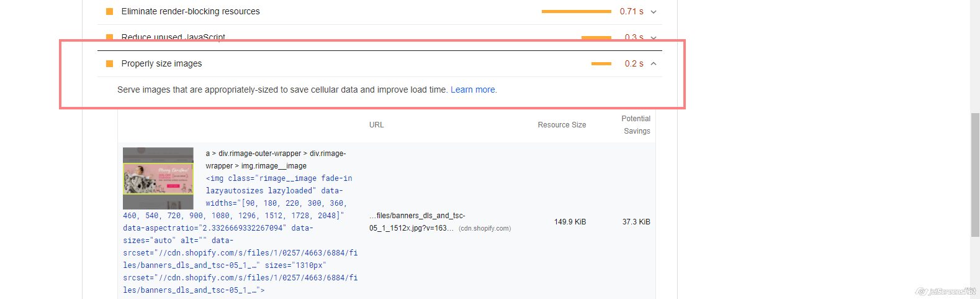Select the Eliminate render-blocking resources title
The width and height of the screenshot is (980, 299).
[191, 11]
